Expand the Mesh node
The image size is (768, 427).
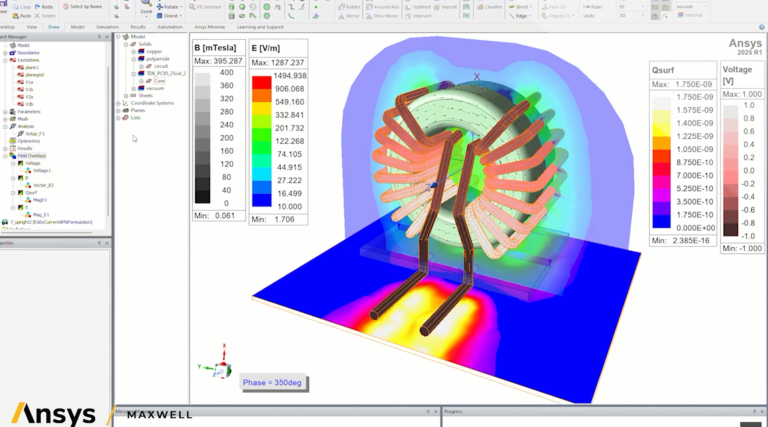5,119
